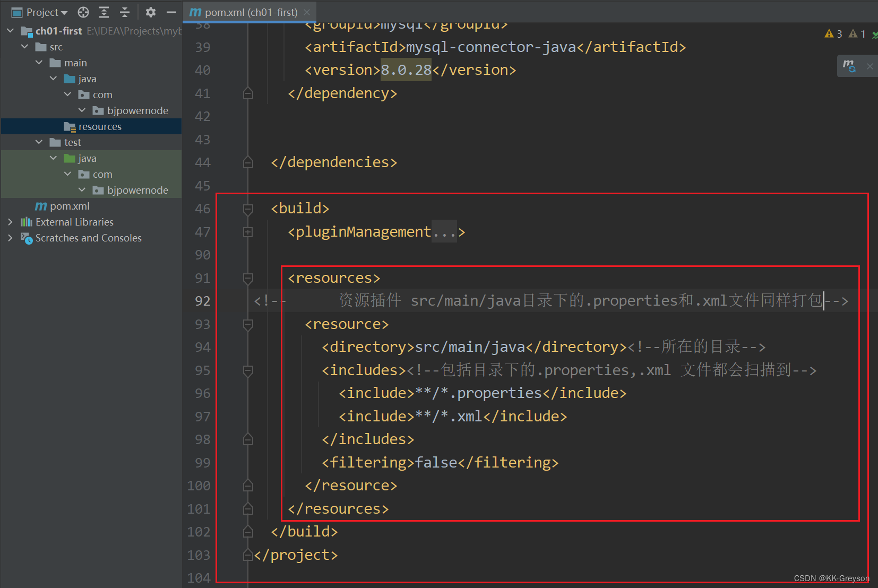
Task: Click closing </build> tag text
Action: tap(304, 532)
